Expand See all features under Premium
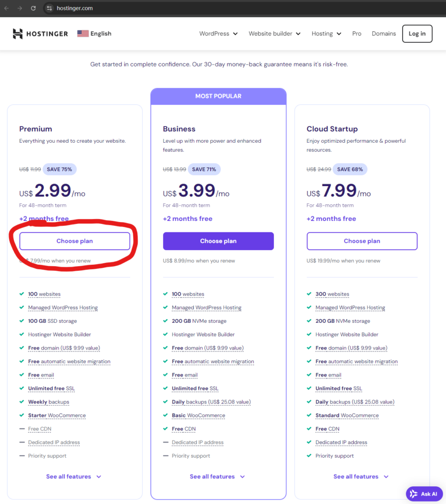446x504 pixels. (74, 476)
